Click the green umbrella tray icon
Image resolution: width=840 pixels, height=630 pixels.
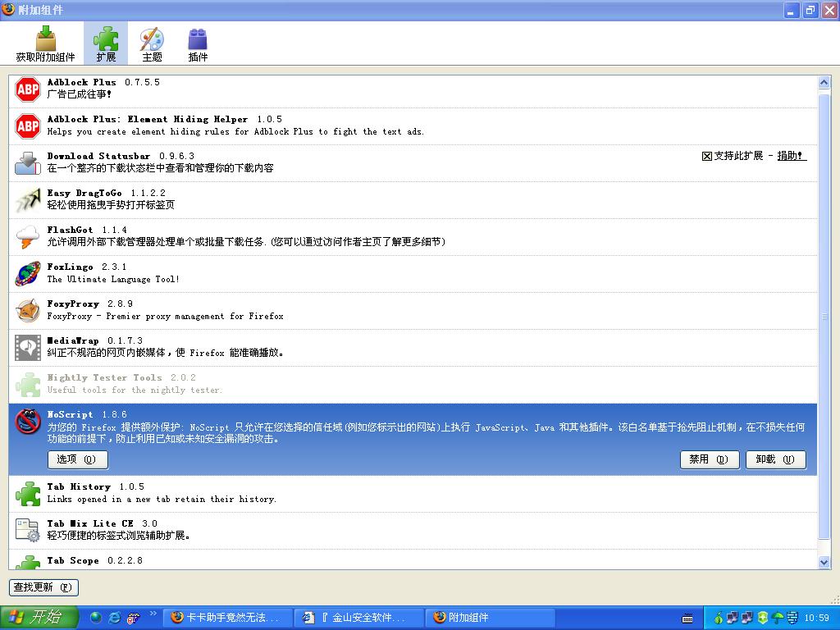[778, 618]
